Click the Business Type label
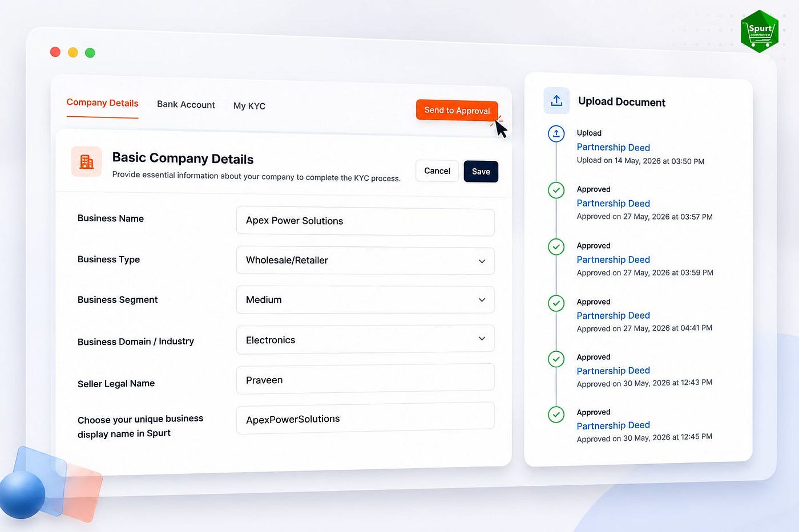 pyautogui.click(x=108, y=259)
